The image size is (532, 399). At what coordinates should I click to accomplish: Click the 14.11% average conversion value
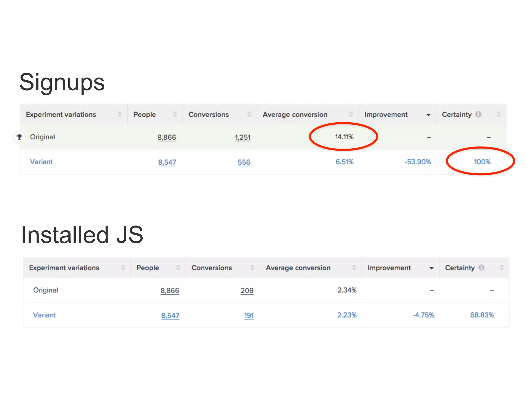[344, 137]
